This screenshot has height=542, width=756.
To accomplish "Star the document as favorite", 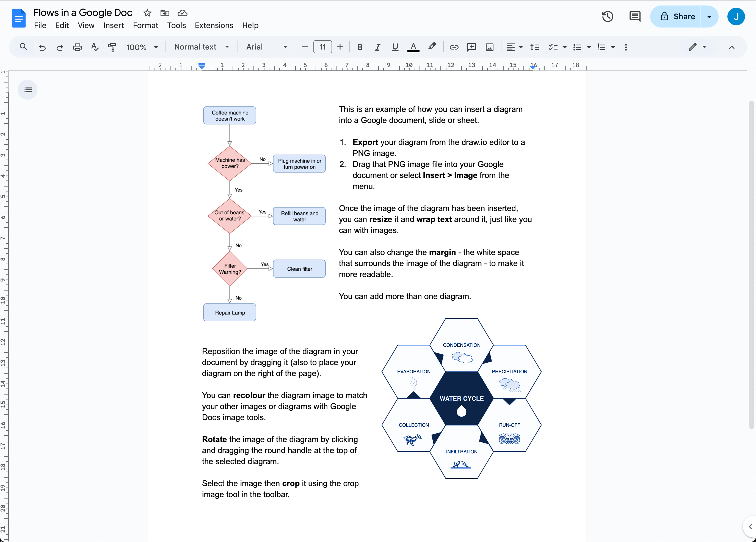I will click(x=147, y=13).
